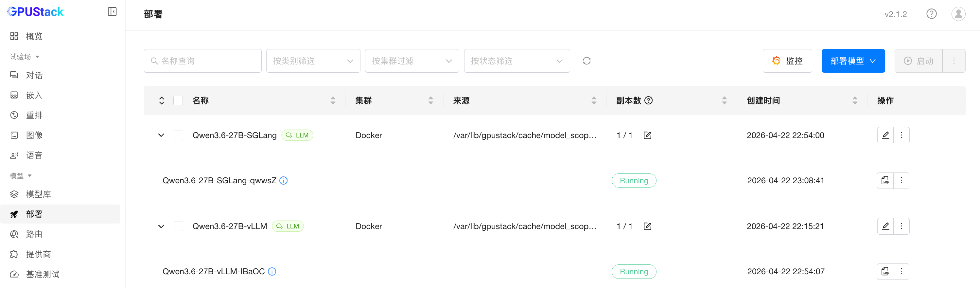The height and width of the screenshot is (288, 980).
Task: Open the help question mark icon
Action: click(931, 14)
